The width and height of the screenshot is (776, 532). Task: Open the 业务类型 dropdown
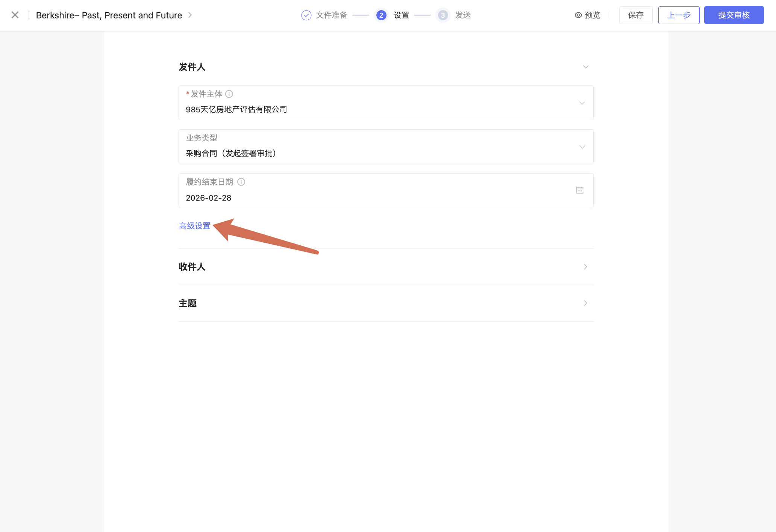tap(582, 147)
